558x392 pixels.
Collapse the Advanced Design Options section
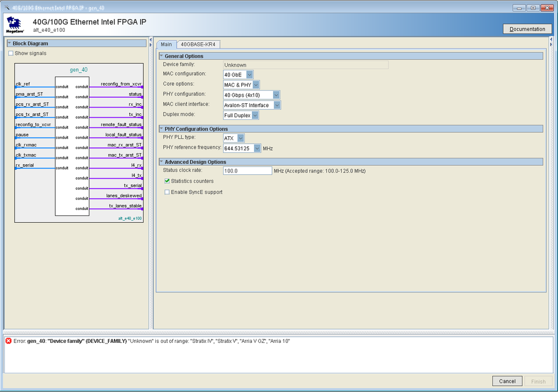click(161, 162)
